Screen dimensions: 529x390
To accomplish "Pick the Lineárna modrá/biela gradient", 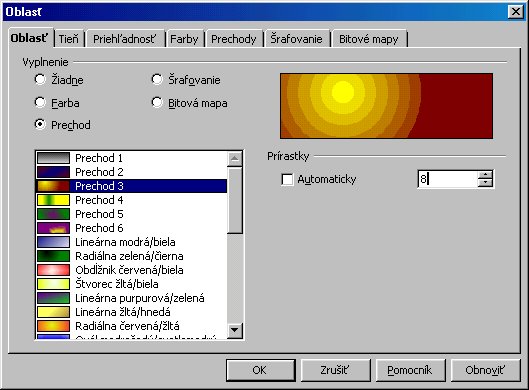I will pyautogui.click(x=132, y=242).
